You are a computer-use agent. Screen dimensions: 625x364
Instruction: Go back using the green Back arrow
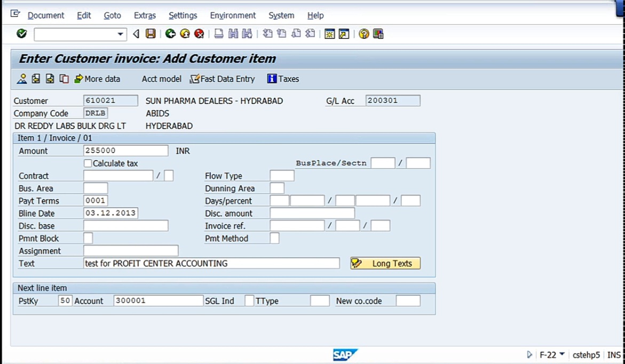click(x=171, y=34)
